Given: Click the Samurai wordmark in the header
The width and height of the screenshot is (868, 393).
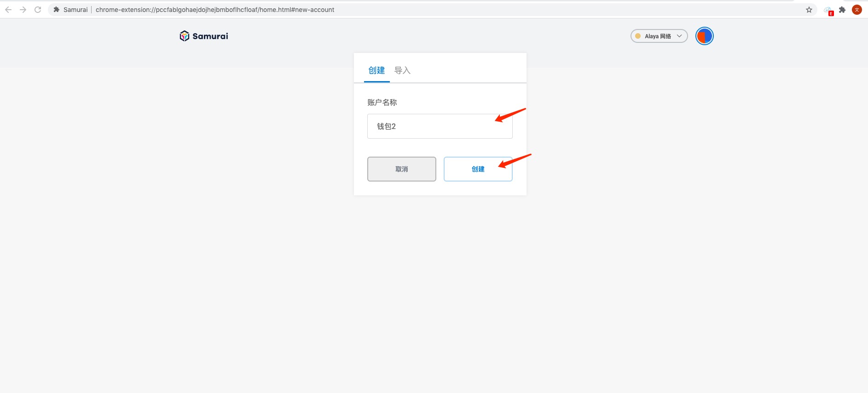Looking at the screenshot, I should [210, 36].
